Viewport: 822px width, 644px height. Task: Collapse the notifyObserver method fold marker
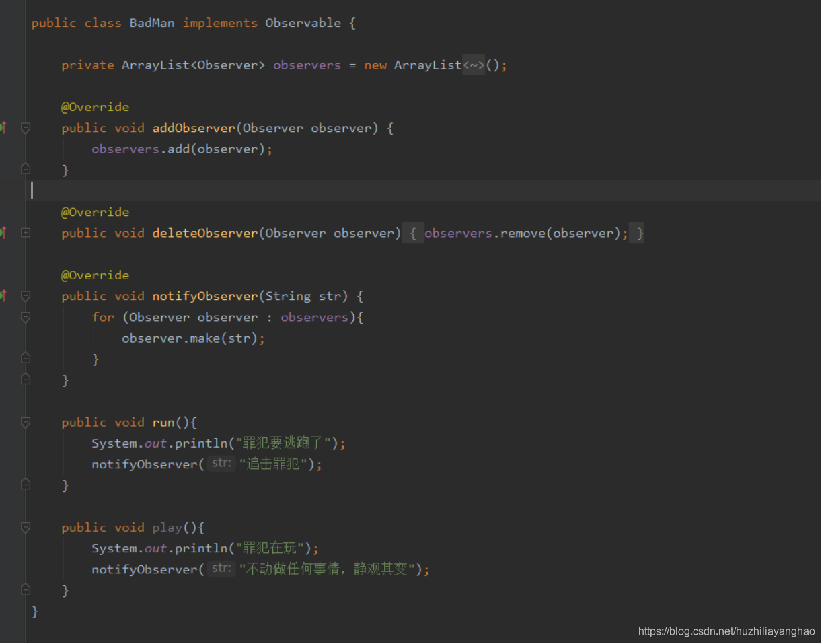click(26, 296)
